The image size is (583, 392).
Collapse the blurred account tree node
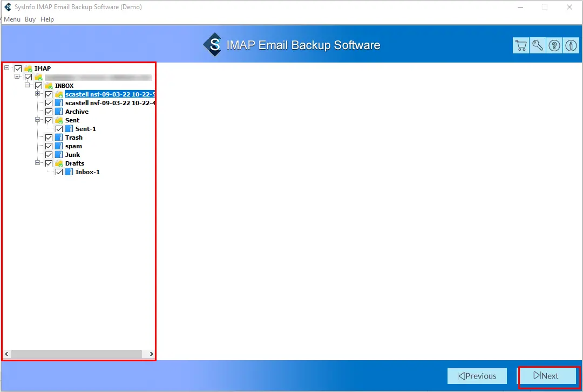17,77
